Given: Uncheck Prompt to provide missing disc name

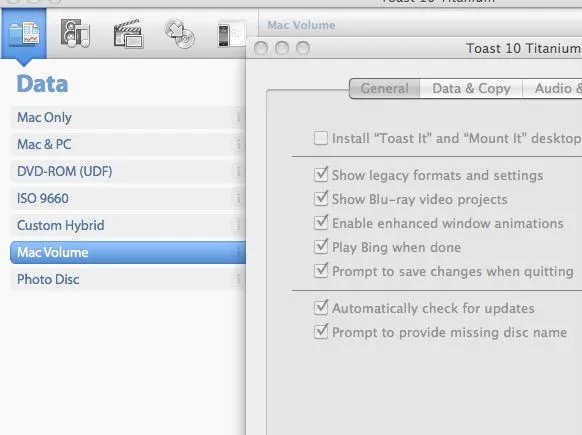Looking at the screenshot, I should [x=321, y=331].
